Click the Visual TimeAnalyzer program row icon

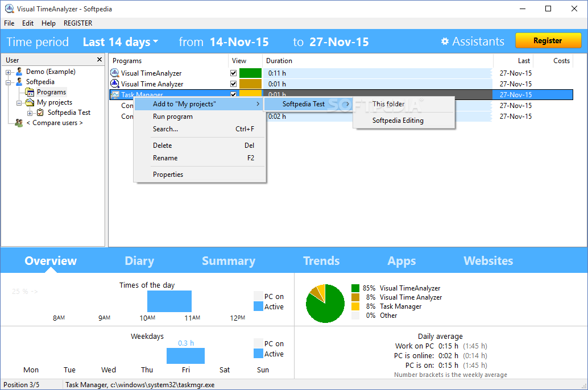pos(115,73)
